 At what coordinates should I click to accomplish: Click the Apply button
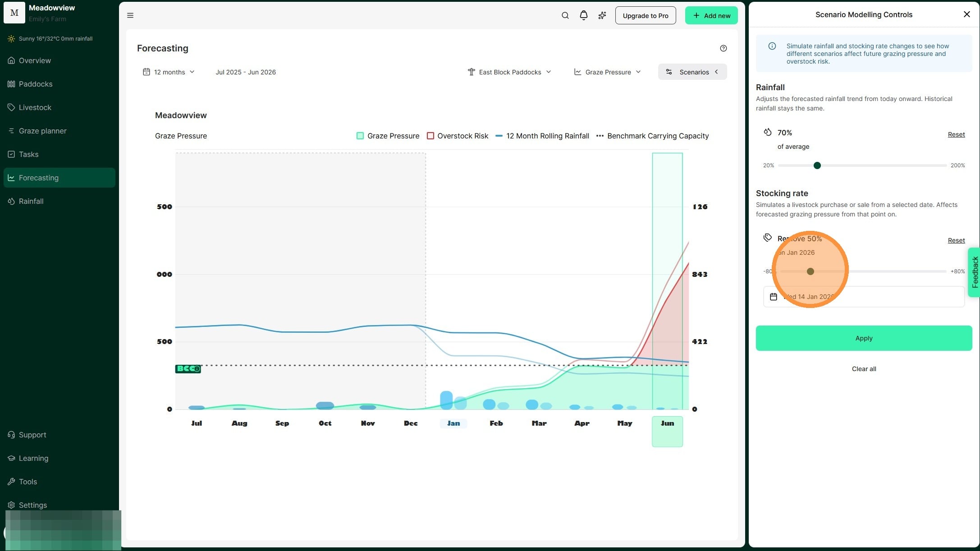click(x=863, y=338)
